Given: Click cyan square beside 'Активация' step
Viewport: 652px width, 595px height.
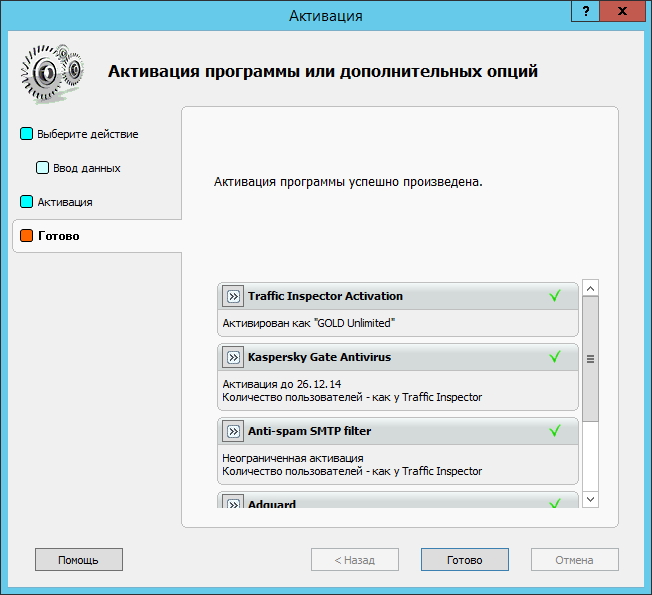Looking at the screenshot, I should pos(26,202).
